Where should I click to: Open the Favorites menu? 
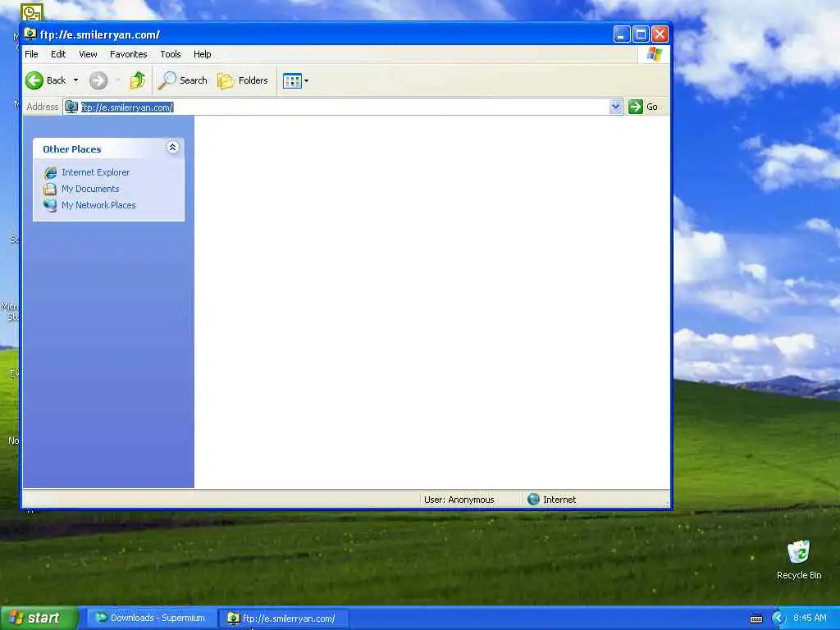click(x=129, y=54)
